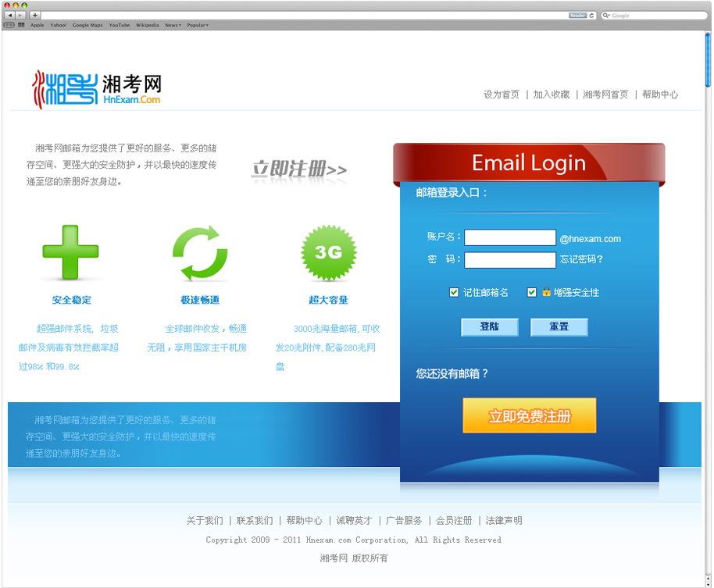The image size is (714, 588).
Task: Open the Top Sites grid icon
Action: click(21, 25)
